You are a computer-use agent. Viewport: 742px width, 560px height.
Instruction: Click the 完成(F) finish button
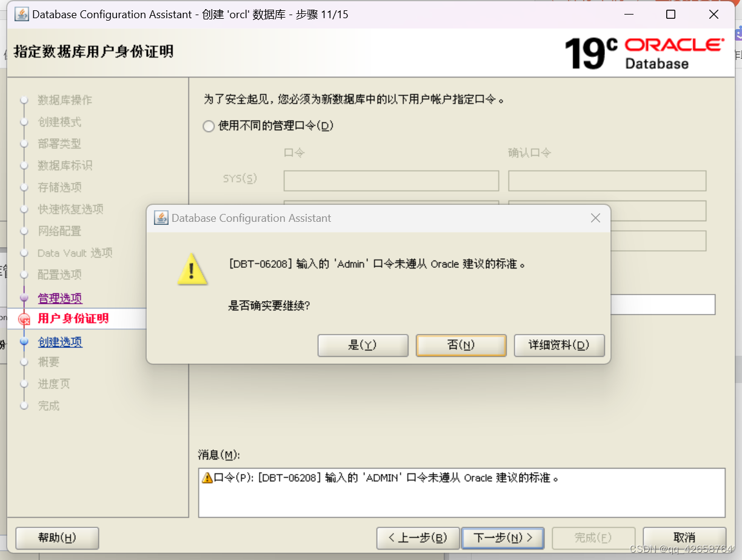(x=593, y=538)
